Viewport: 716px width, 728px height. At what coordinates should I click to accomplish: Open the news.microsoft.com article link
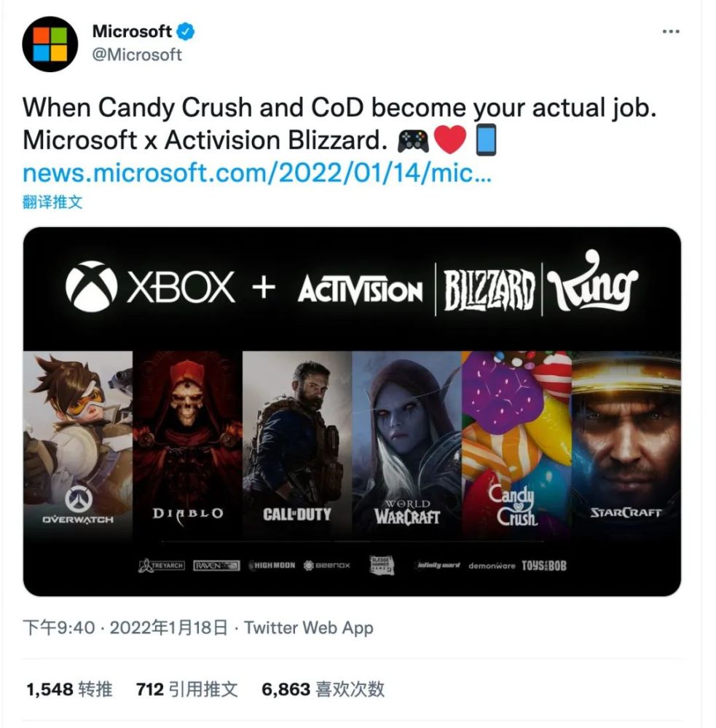pyautogui.click(x=257, y=173)
